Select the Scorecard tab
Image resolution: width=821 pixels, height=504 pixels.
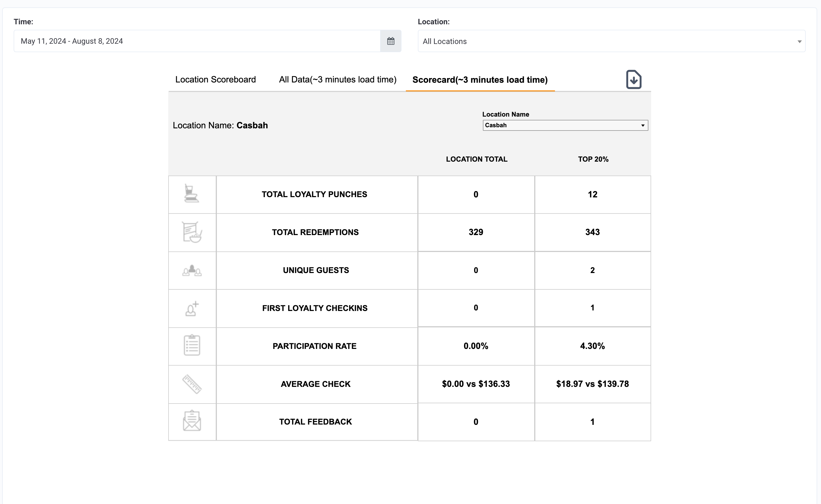(480, 80)
